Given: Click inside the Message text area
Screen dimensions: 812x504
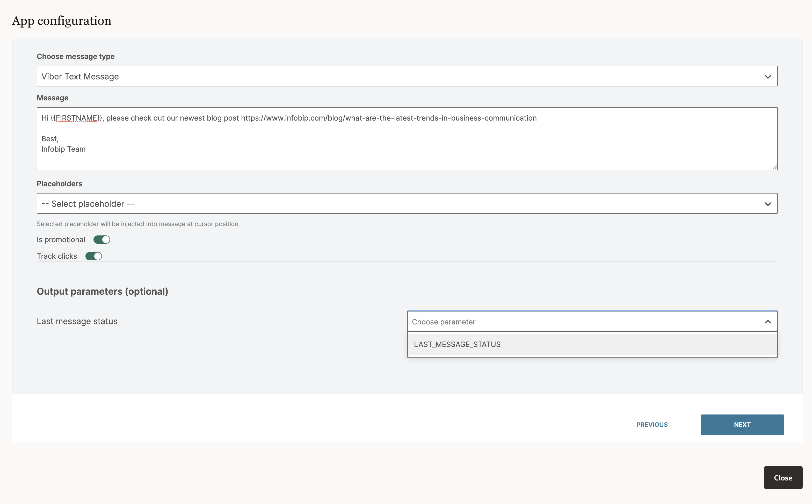Looking at the screenshot, I should tap(334, 140).
